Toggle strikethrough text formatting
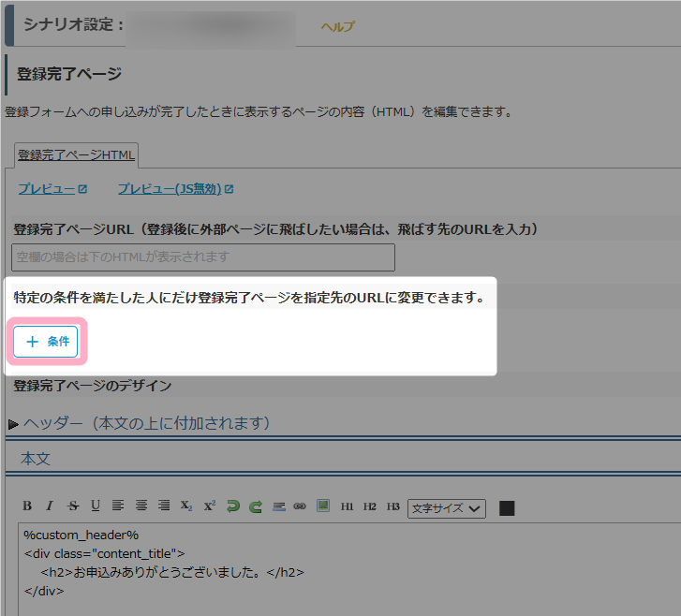The height and width of the screenshot is (616, 681). click(x=73, y=506)
